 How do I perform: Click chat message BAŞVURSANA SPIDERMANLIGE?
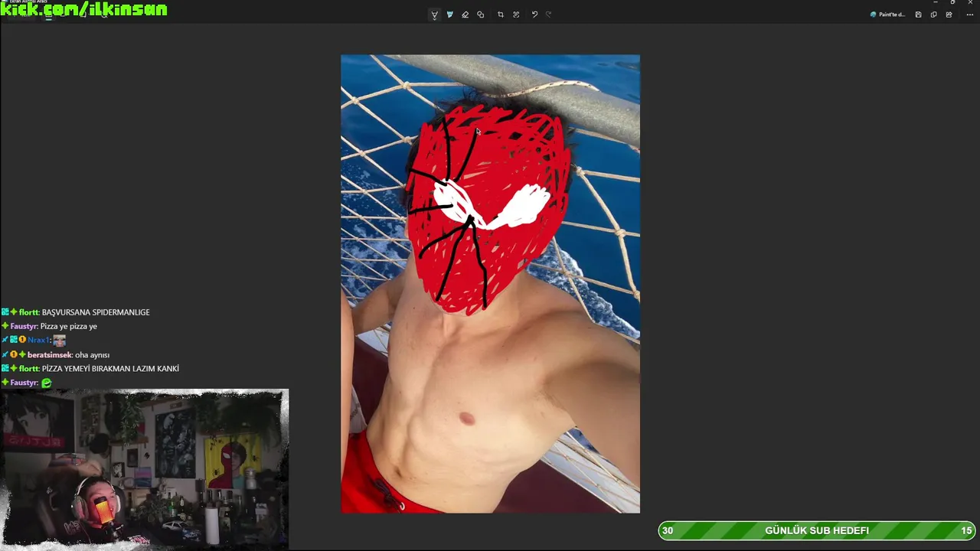pyautogui.click(x=96, y=312)
